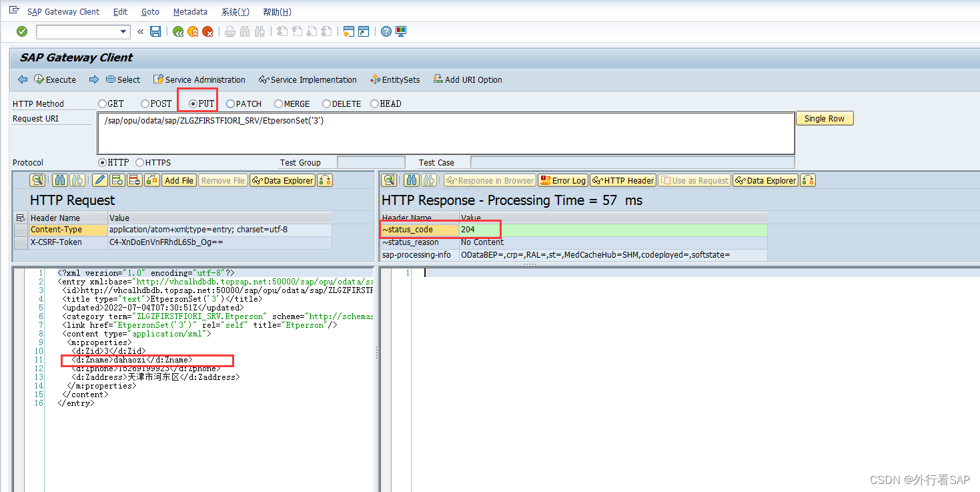Click into the Request URI text box
980x492 pixels.
[446, 133]
